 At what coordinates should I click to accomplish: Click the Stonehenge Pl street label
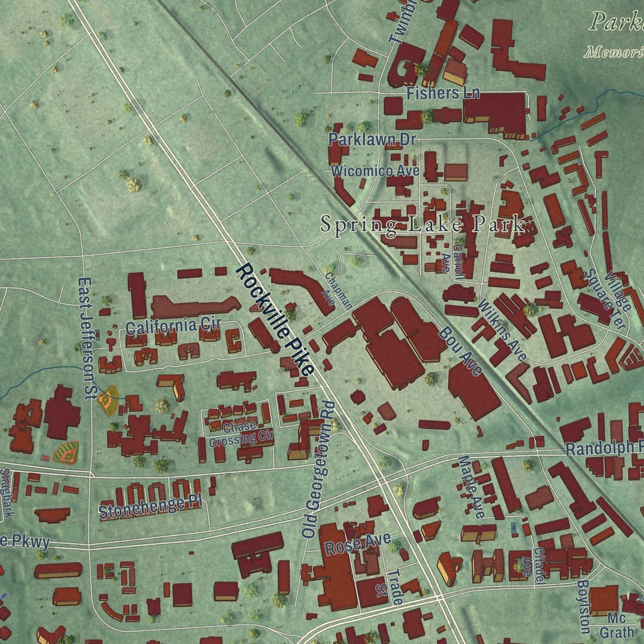[150, 507]
